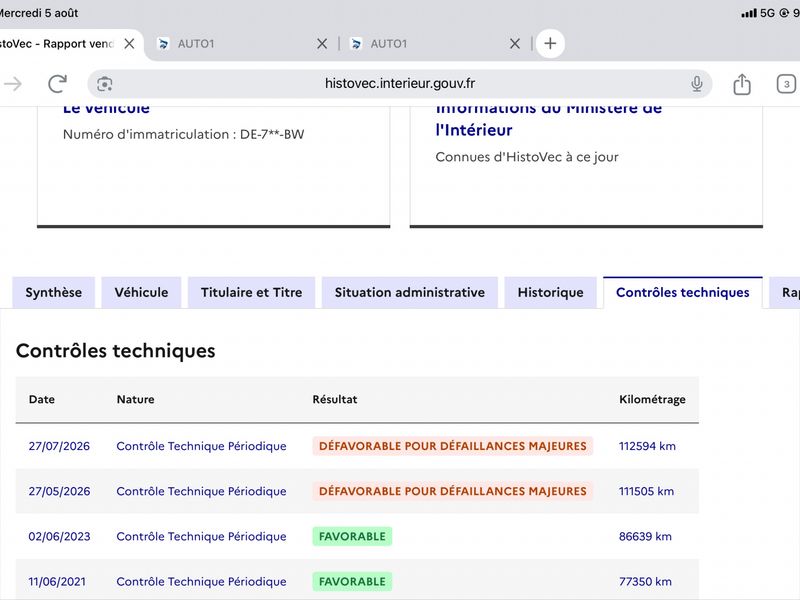Click the Numéro d'immatriculation DE-7**-BW text
Image resolution: width=800 pixels, height=600 pixels.
point(184,134)
